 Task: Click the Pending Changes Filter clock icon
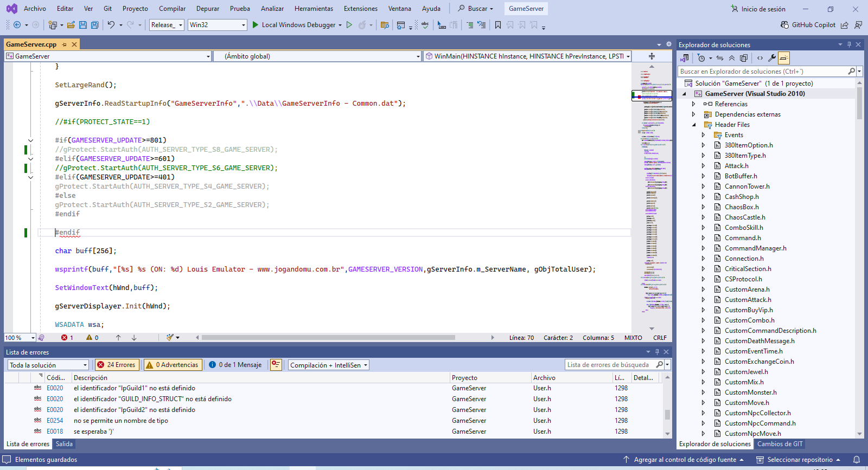(x=701, y=58)
